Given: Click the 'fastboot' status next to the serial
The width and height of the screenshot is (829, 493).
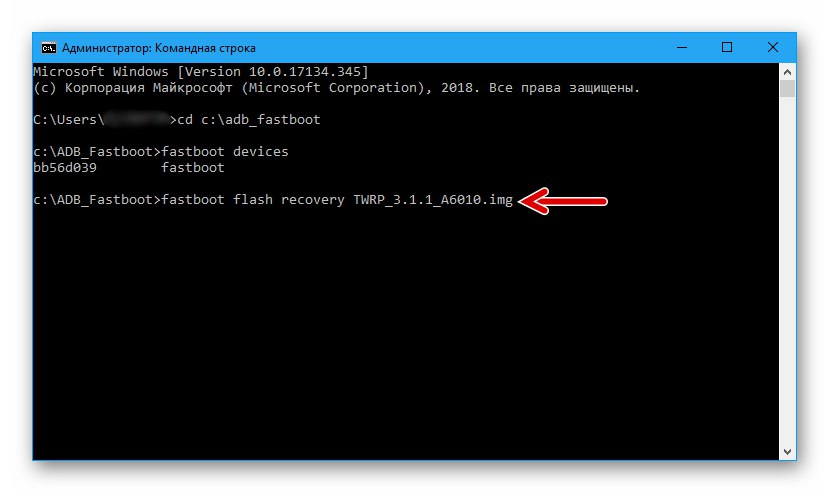Looking at the screenshot, I should click(x=193, y=168).
